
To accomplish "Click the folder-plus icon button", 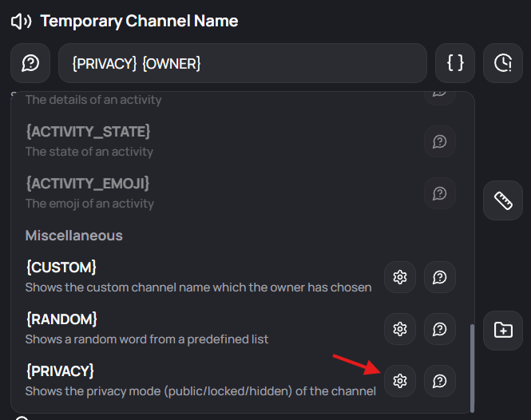I will click(x=503, y=329).
